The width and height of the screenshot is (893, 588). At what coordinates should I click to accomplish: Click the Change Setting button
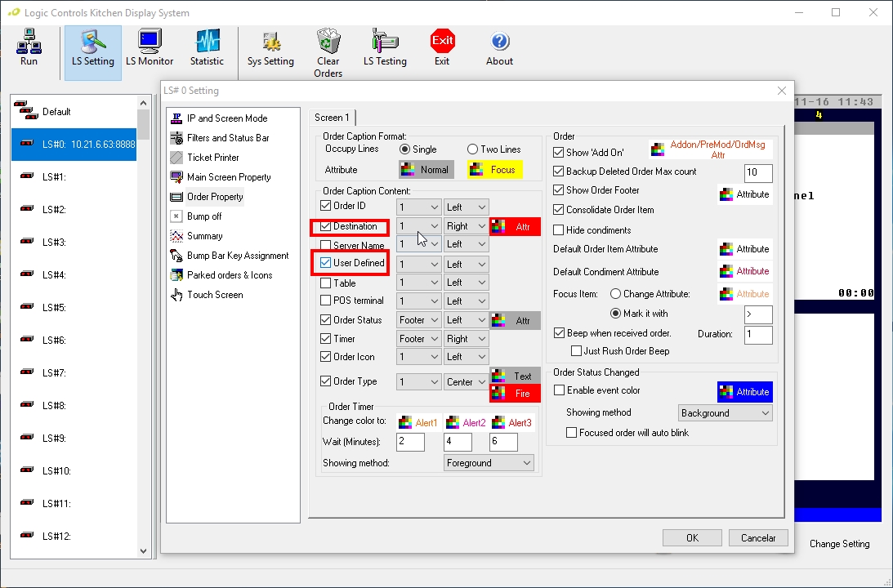(x=839, y=544)
